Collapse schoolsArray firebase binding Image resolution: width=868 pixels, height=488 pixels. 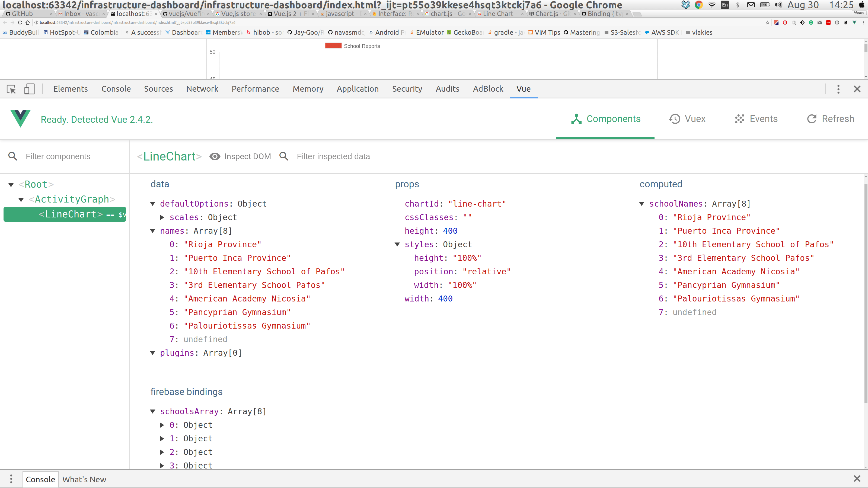[152, 411]
